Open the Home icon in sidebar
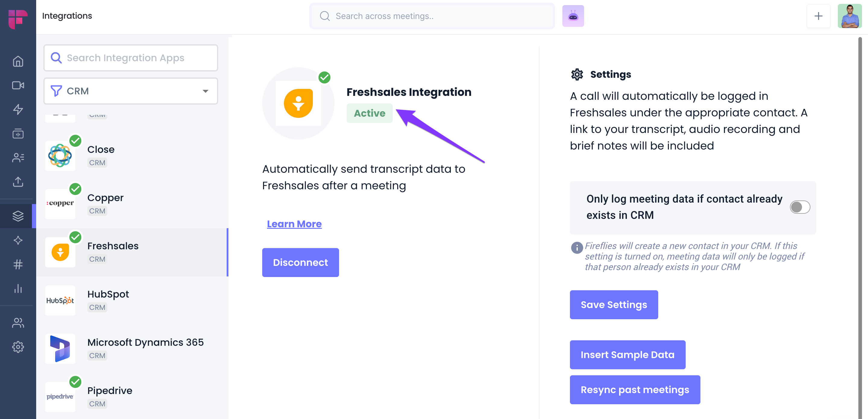The height and width of the screenshot is (419, 868). (x=18, y=61)
